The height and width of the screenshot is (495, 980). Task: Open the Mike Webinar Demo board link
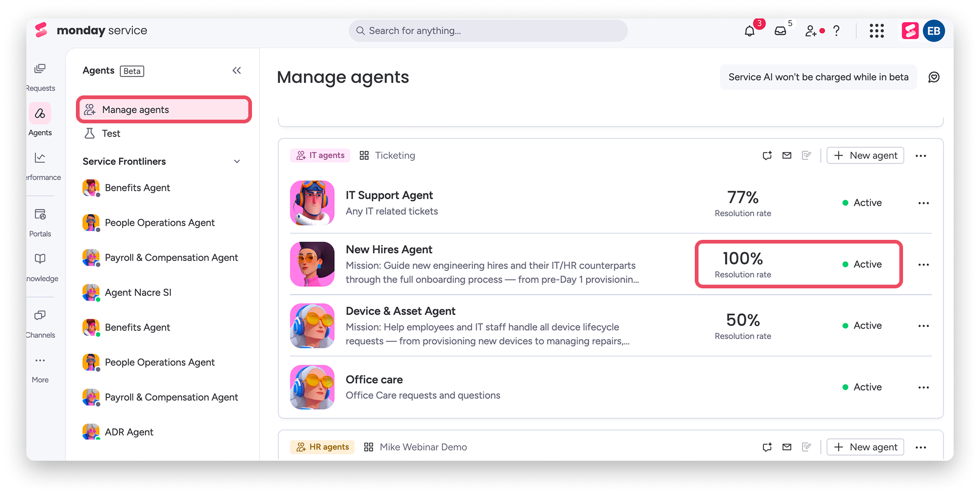click(415, 447)
